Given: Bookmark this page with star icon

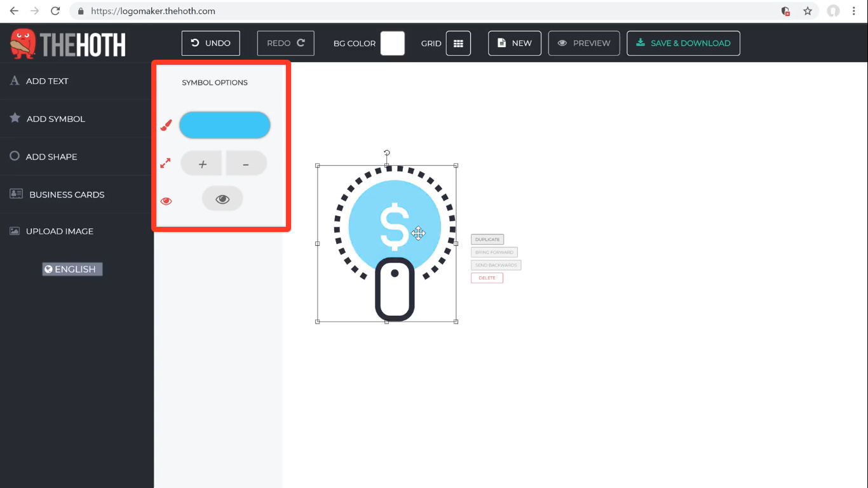Looking at the screenshot, I should click(808, 11).
